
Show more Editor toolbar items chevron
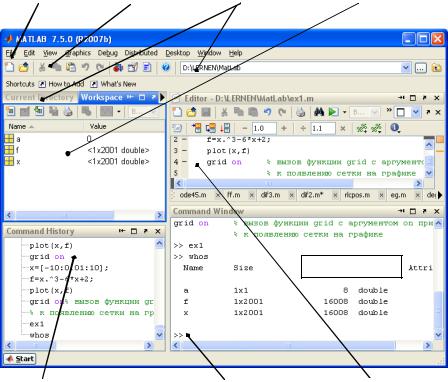click(389, 110)
